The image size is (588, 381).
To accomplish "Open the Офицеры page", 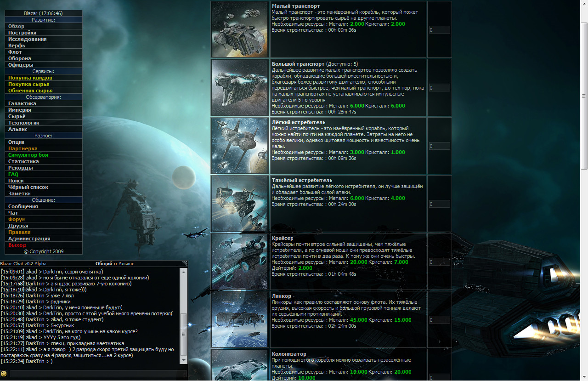I will click(21, 65).
